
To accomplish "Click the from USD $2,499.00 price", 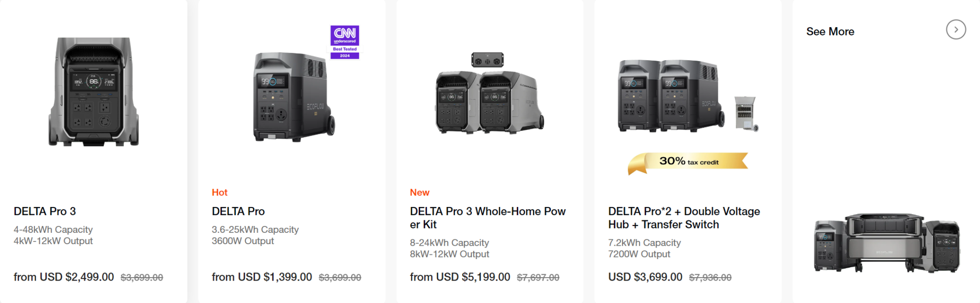I will 64,277.
